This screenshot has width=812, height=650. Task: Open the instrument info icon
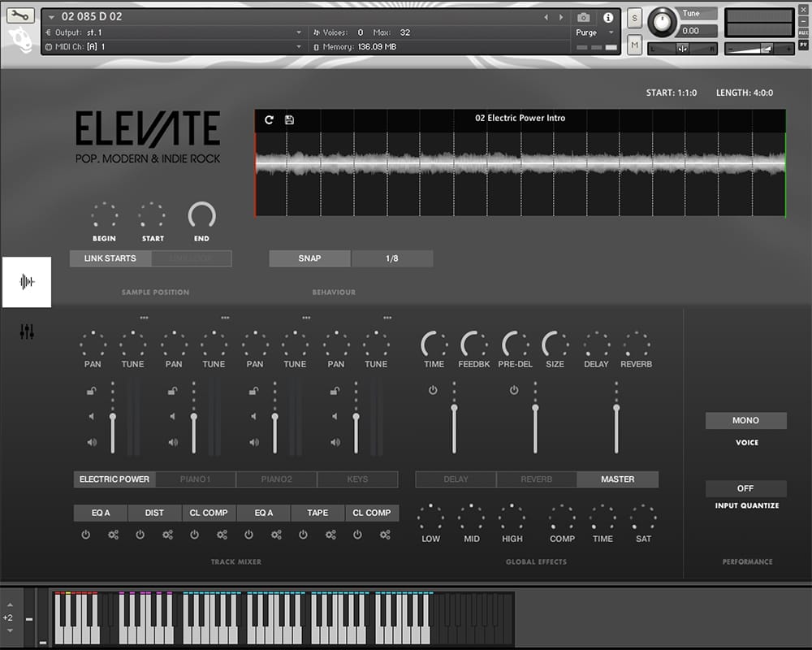608,17
